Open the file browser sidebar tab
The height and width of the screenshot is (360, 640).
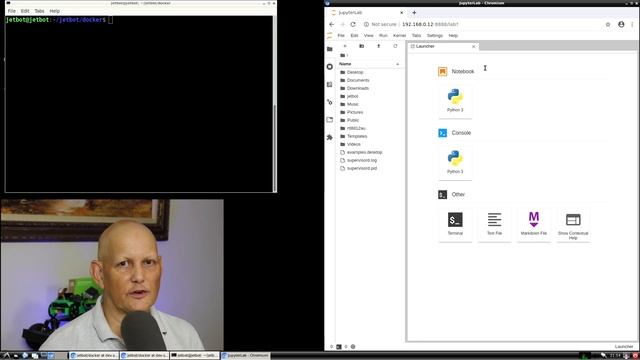click(330, 49)
